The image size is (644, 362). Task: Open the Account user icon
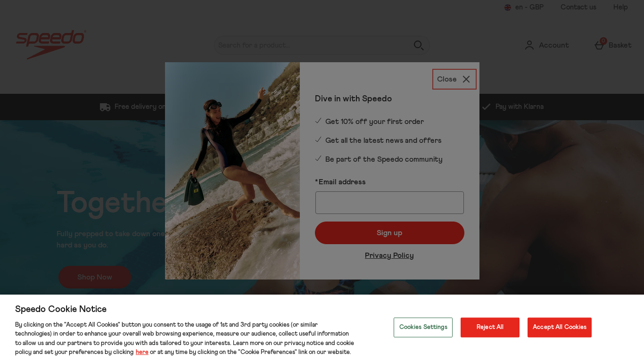point(529,45)
